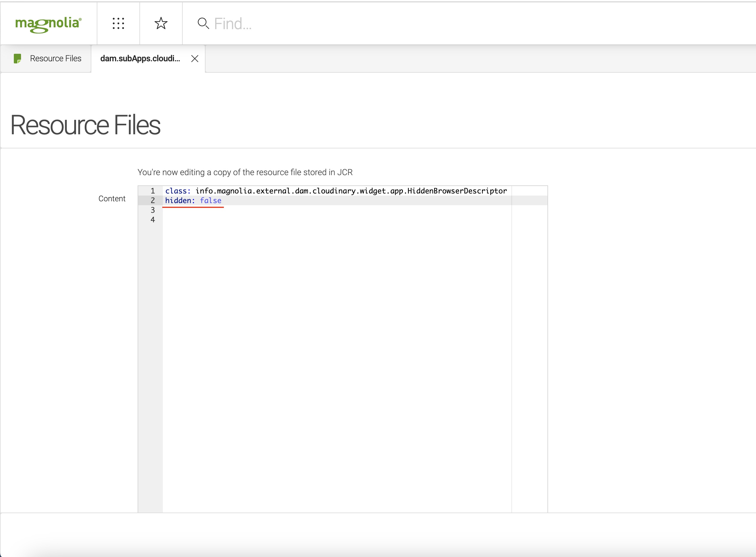The height and width of the screenshot is (557, 756).
Task: Click the JCR copy notice text
Action: (245, 172)
